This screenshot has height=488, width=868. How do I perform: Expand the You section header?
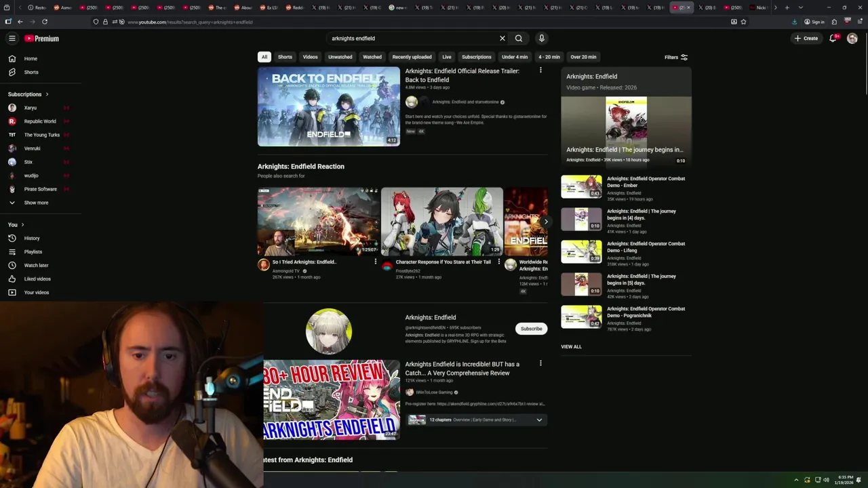click(x=16, y=224)
